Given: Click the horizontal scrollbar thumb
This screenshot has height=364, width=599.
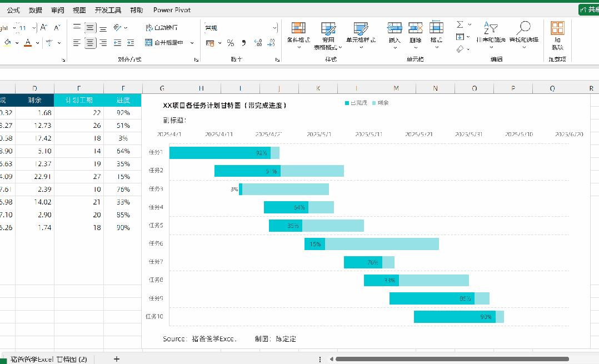Looking at the screenshot, I should [x=452, y=359].
